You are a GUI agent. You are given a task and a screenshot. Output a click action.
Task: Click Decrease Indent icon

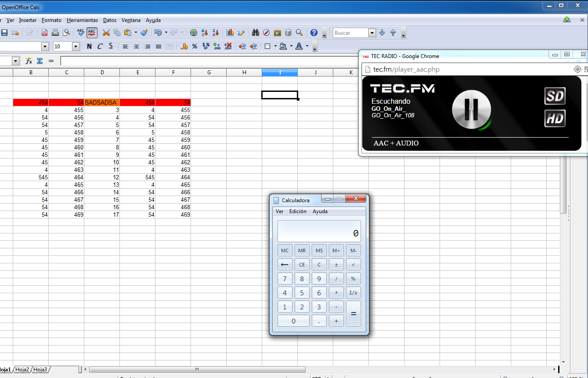click(242, 46)
